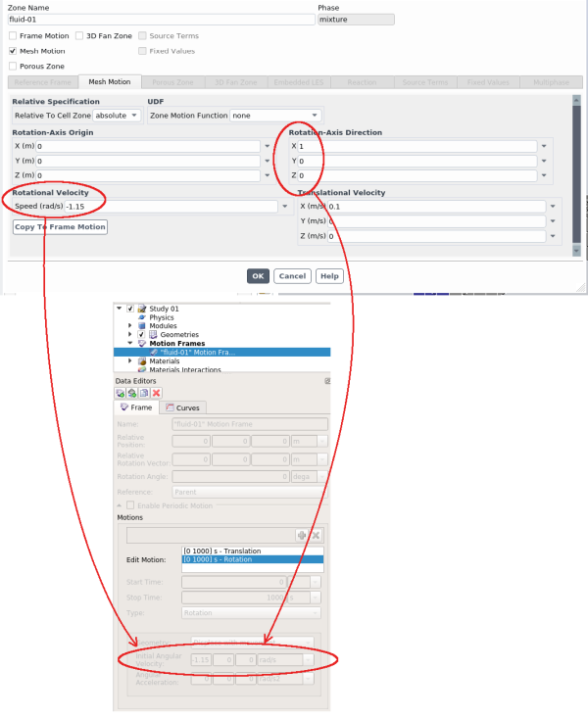Click Translational Velocity X input field
Image resolution: width=588 pixels, height=718 pixels.
click(436, 207)
